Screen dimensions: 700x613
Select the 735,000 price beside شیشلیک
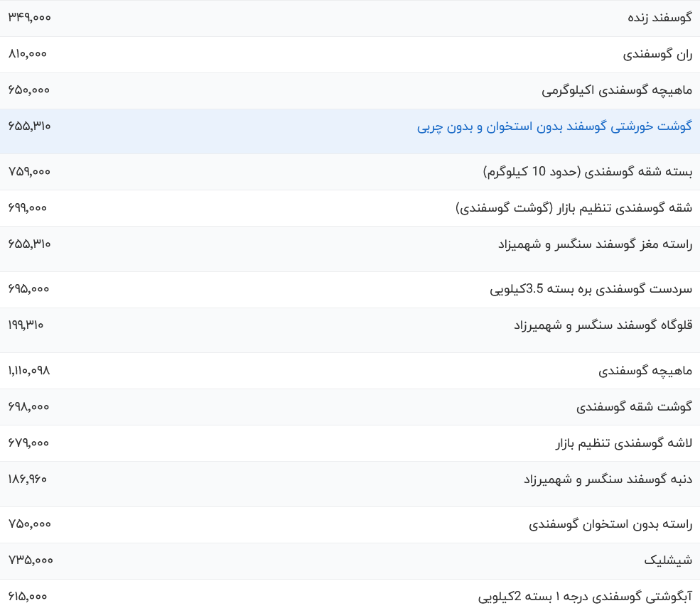pyautogui.click(x=31, y=560)
